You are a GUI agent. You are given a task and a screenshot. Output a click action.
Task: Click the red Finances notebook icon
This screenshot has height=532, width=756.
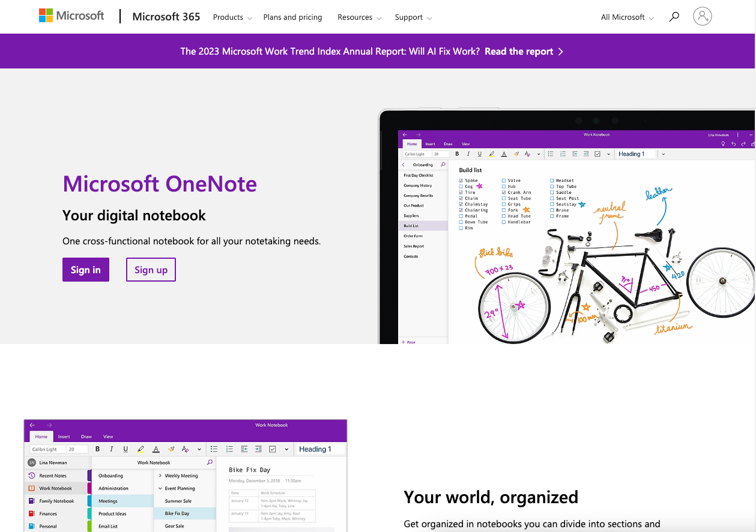click(x=32, y=514)
